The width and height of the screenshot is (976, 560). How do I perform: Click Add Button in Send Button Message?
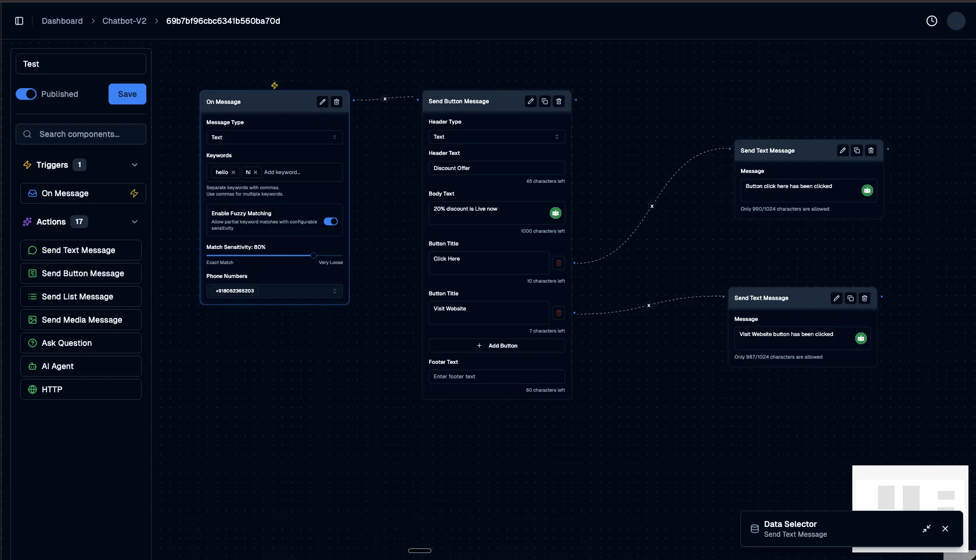click(x=497, y=345)
